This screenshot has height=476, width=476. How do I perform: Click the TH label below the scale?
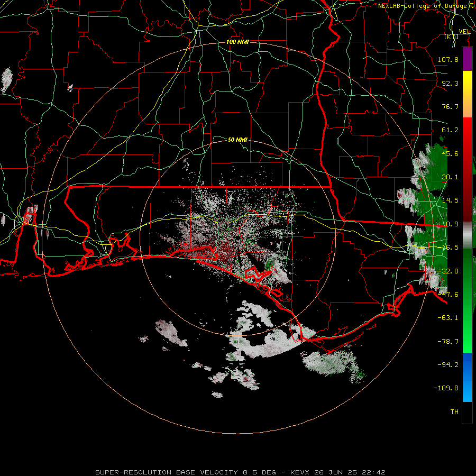[x=454, y=412]
